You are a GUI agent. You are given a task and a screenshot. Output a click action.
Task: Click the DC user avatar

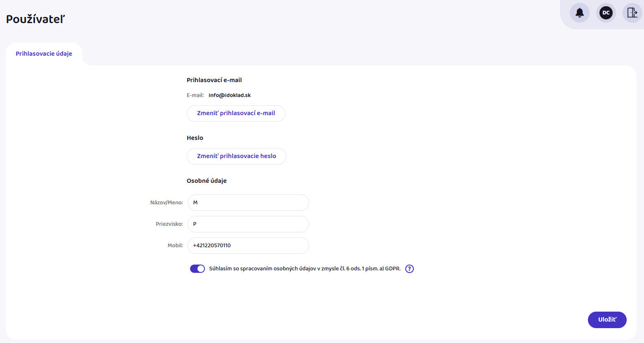click(x=606, y=13)
